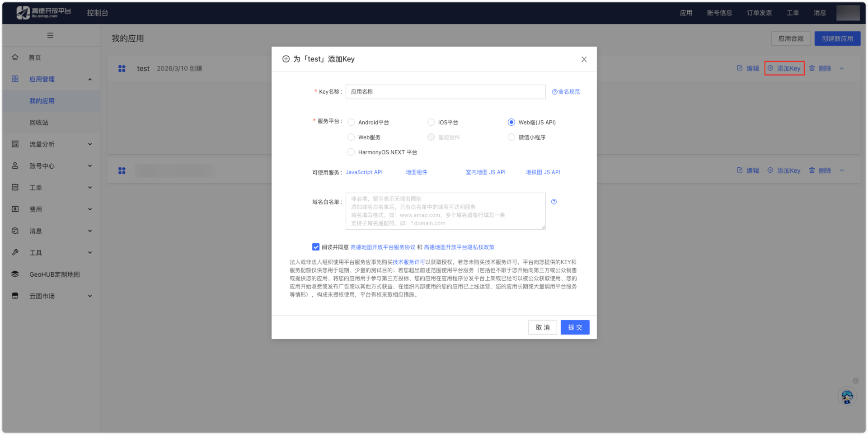The height and width of the screenshot is (435, 868).
Task: Uncheck the 阅读并同意 agreement checkbox
Action: pyautogui.click(x=316, y=247)
